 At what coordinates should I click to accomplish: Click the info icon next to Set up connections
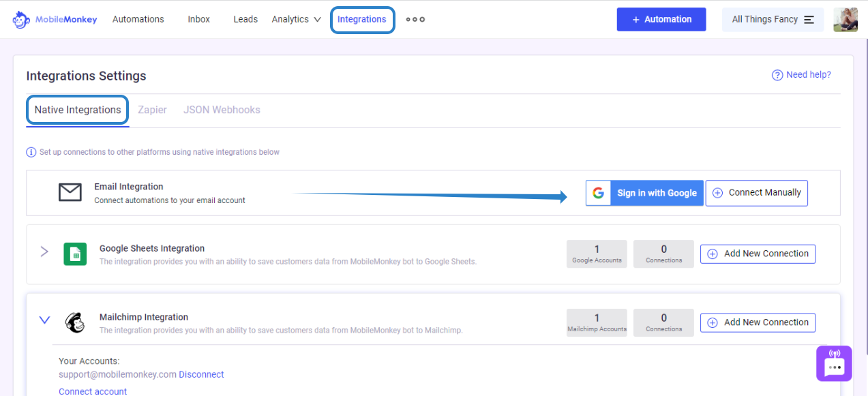(31, 152)
